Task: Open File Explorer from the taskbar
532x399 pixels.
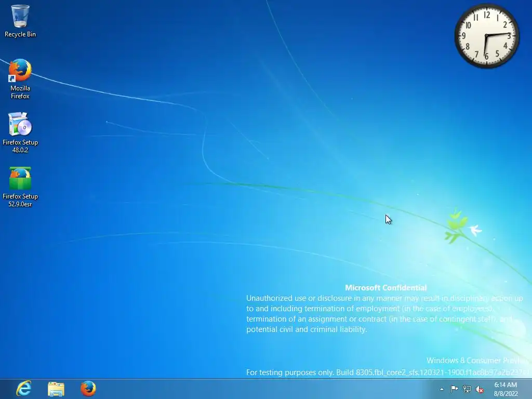Action: (x=56, y=389)
